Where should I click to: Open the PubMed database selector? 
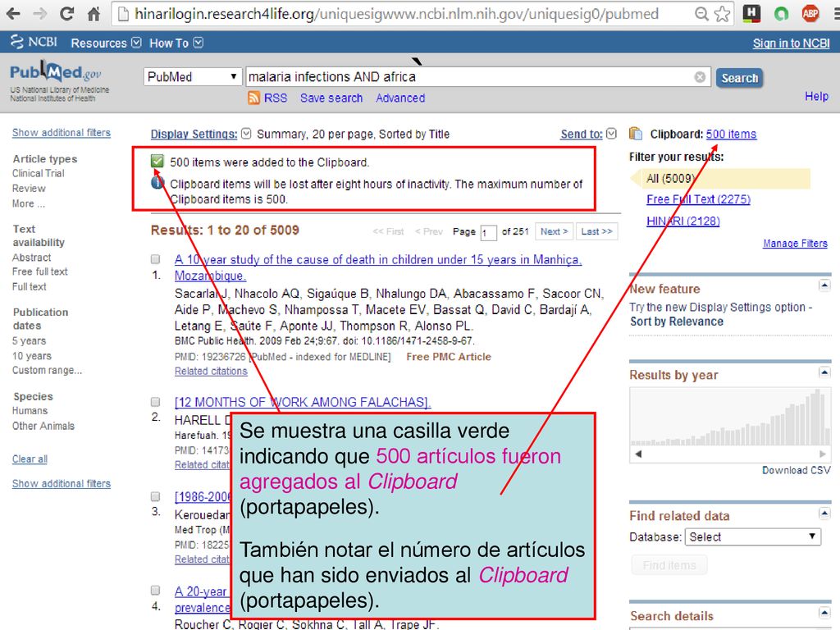(x=192, y=76)
